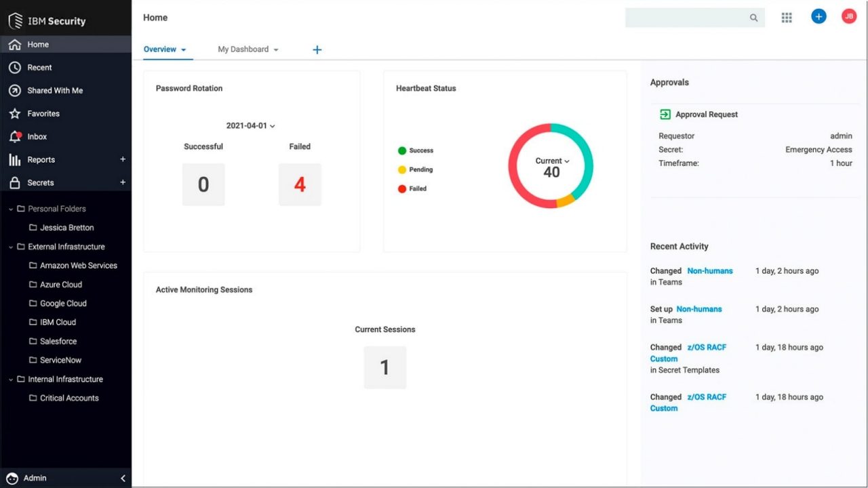Viewport: 868px width, 488px height.
Task: Open the Current dropdown on the donut chart
Action: pyautogui.click(x=551, y=161)
